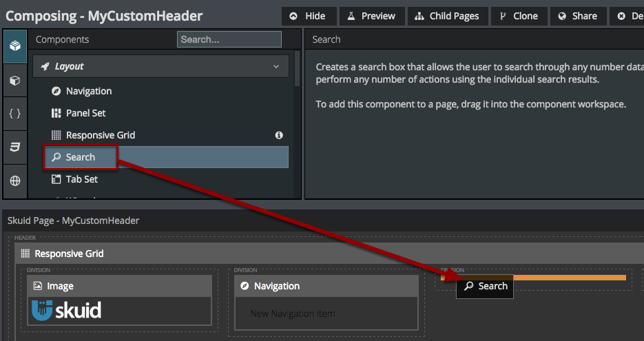This screenshot has height=341, width=644.
Task: Focus the components Search input field
Action: (x=229, y=39)
